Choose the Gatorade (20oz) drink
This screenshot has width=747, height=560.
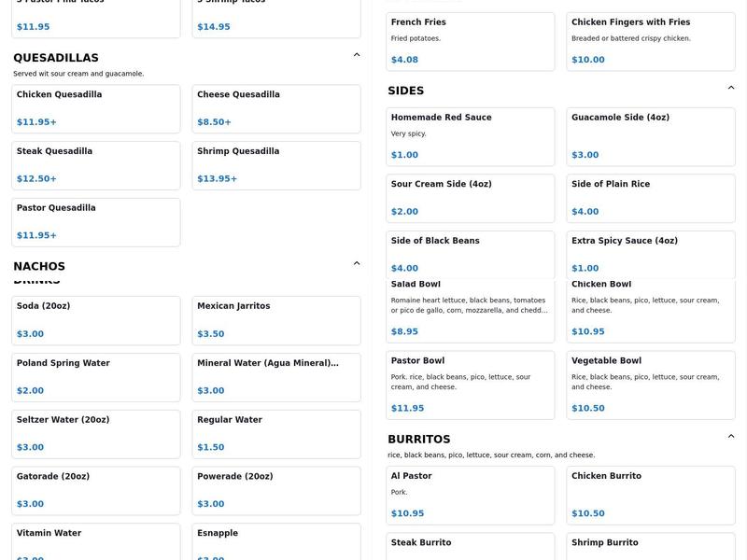[96, 490]
